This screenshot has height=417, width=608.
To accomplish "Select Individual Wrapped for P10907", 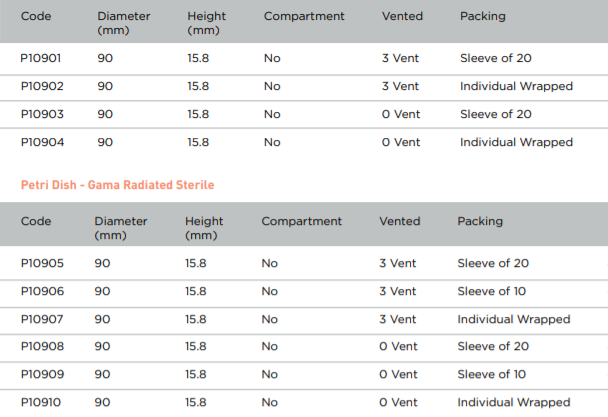I will point(514,319).
